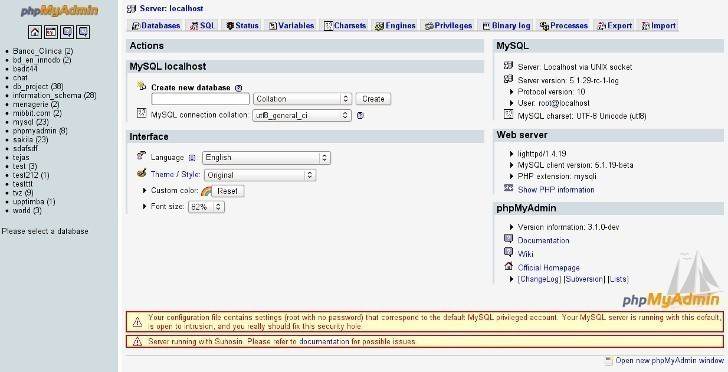Click the Server: localhost link at top
The width and height of the screenshot is (728, 372).
171,8
